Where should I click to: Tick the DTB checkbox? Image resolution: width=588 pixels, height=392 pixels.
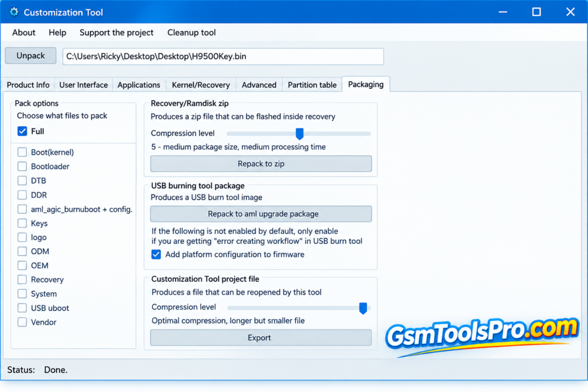(x=22, y=181)
